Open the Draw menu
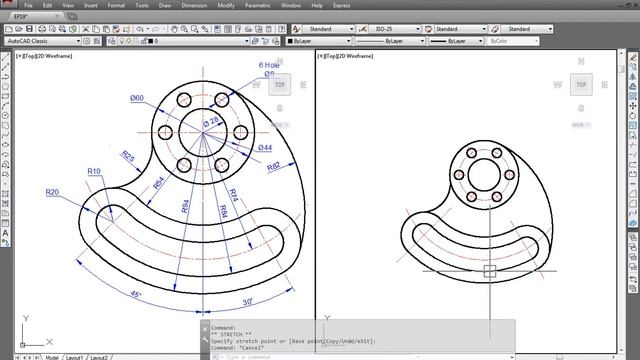 tap(165, 5)
